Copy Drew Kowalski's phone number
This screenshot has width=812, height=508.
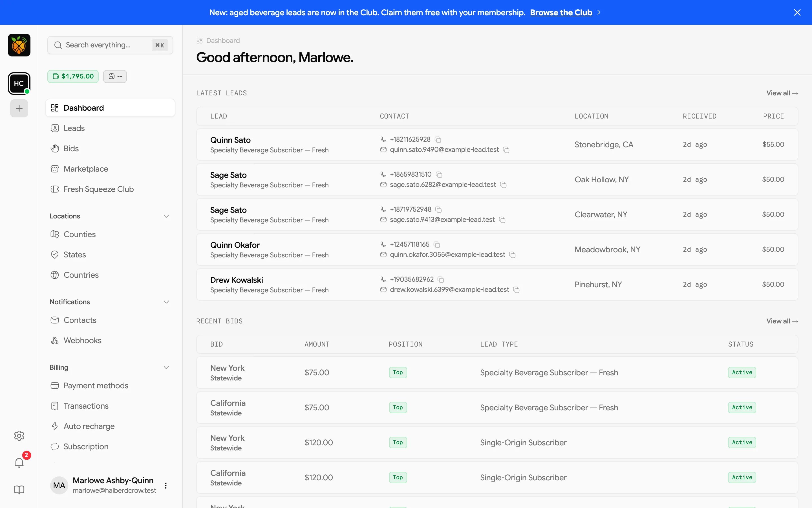441,279
